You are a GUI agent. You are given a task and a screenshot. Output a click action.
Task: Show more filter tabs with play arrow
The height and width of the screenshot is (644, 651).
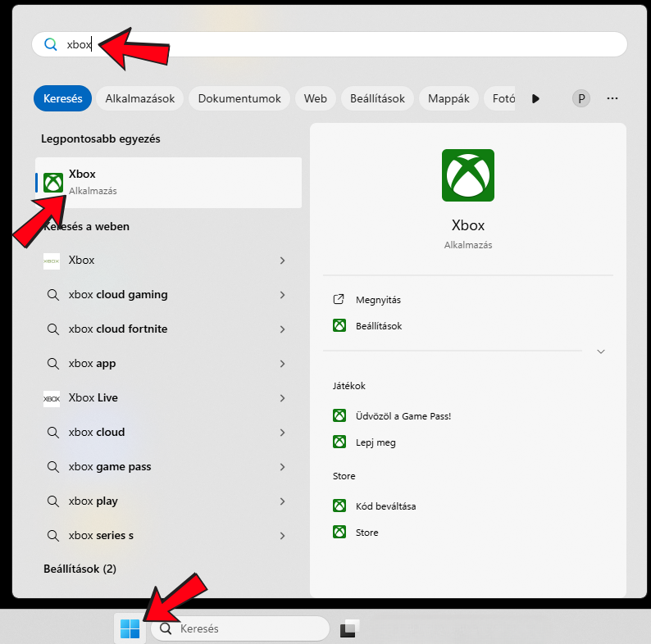(x=535, y=99)
